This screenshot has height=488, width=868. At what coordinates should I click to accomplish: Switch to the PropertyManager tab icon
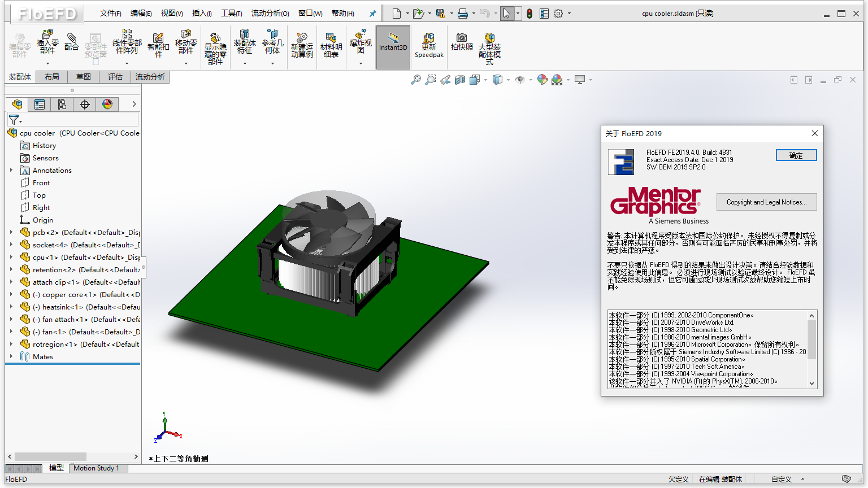(40, 104)
